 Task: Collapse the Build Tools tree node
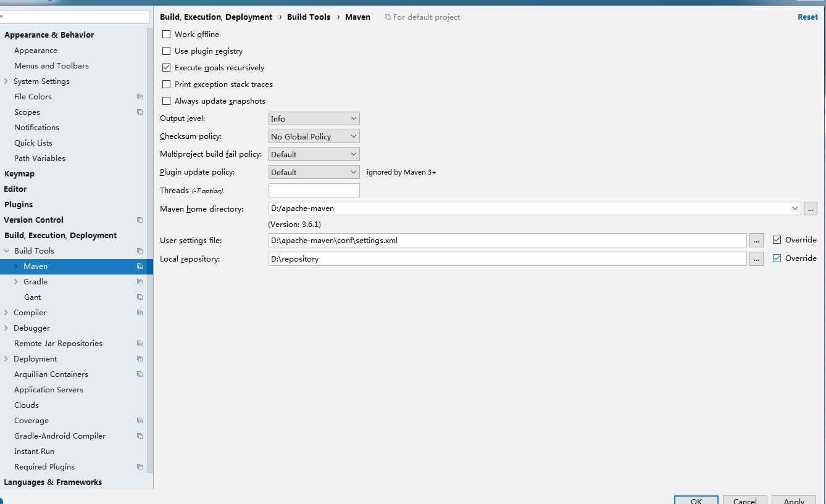point(6,251)
